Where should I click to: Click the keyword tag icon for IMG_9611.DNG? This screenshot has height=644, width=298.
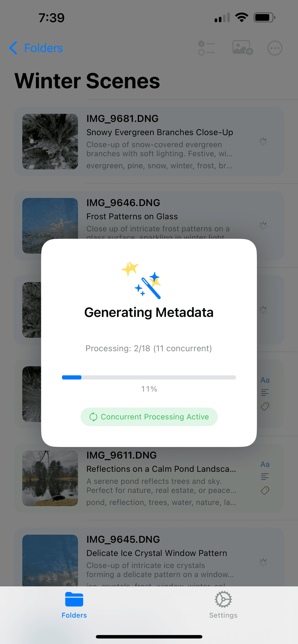tap(265, 490)
